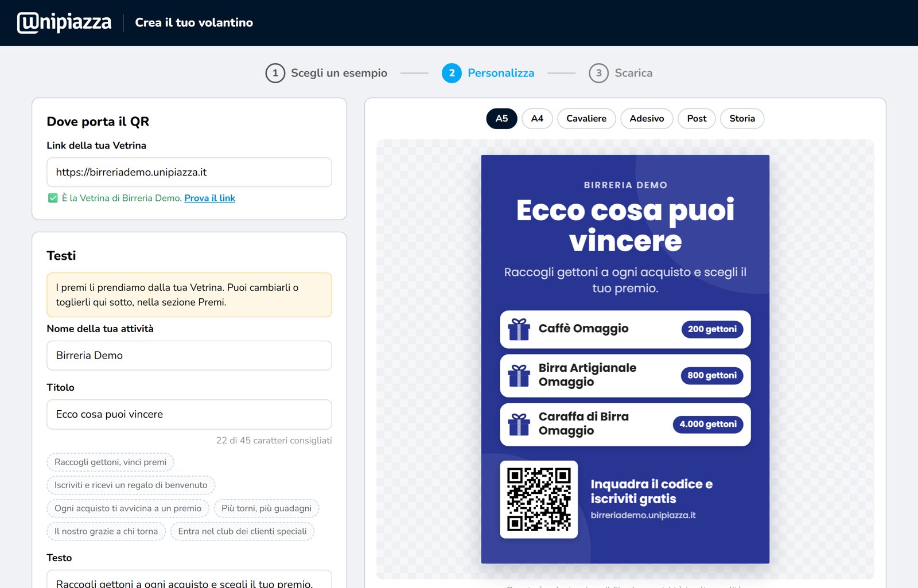Switch flyer format to A5
918x588 pixels.
[x=502, y=119]
